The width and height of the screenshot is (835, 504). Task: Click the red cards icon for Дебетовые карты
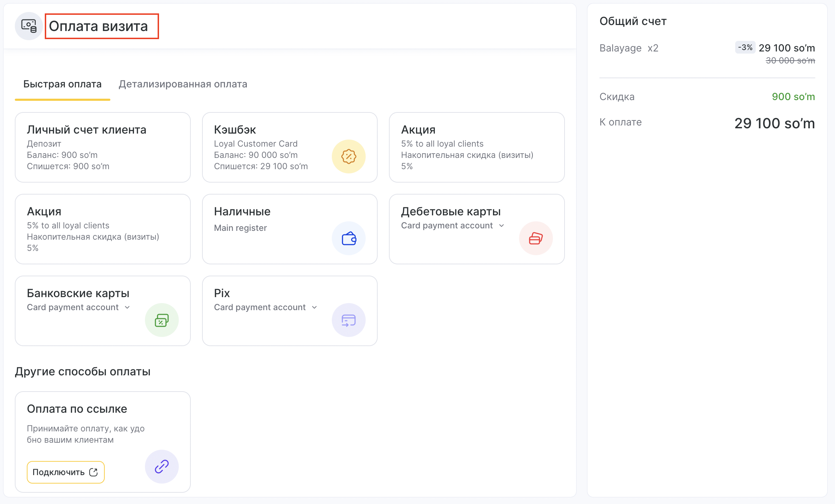(x=535, y=238)
